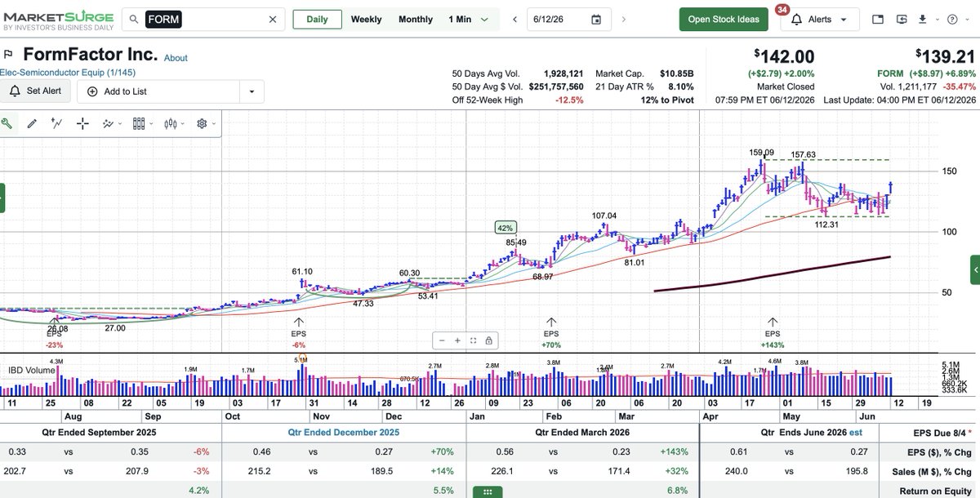Click the Open Stock Ideas button

[724, 20]
